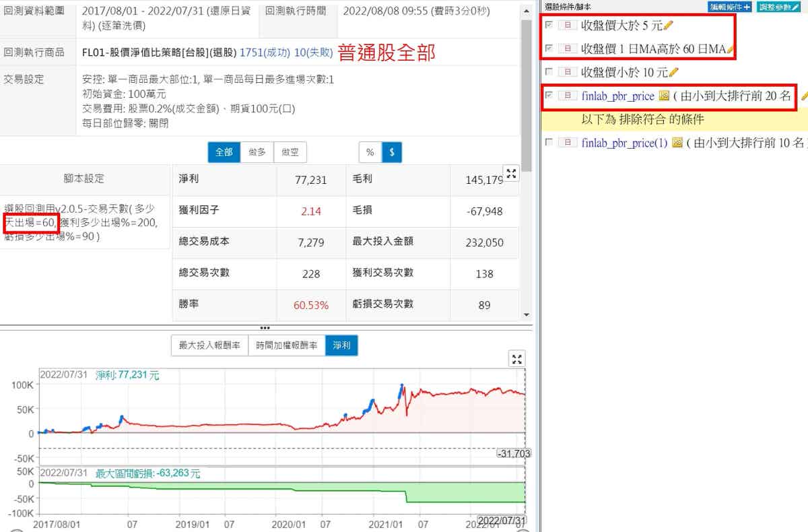Switch display to percent (%) mode
Viewport: 808px width, 532px height.
(x=370, y=153)
